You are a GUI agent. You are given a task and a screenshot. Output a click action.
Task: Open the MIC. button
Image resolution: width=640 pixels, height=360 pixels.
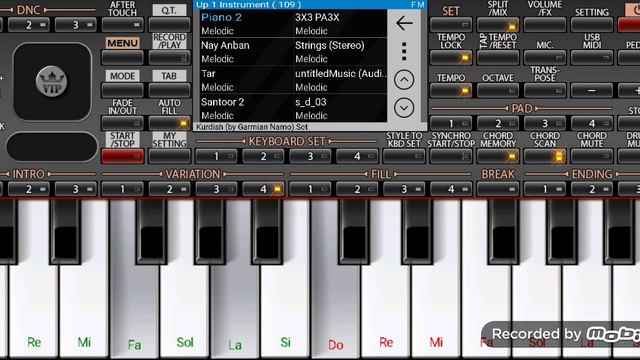click(545, 58)
